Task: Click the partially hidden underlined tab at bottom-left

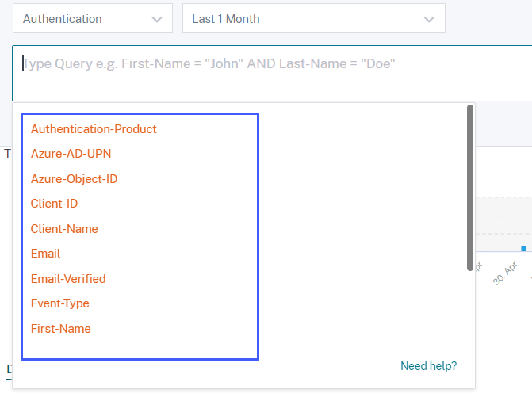Action: [9, 369]
